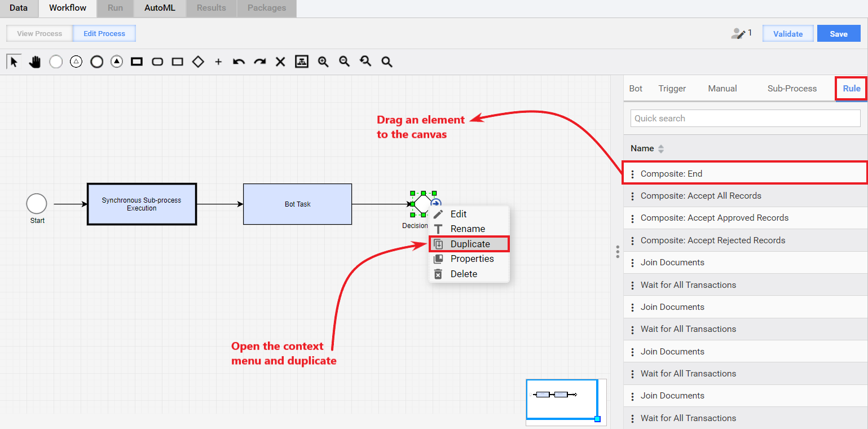
Task: Click the Validate button
Action: pos(788,34)
